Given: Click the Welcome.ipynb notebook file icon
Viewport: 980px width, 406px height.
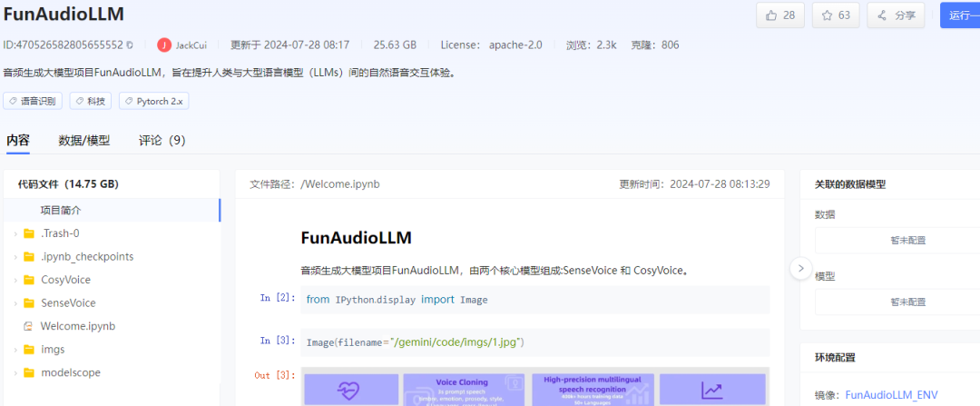Looking at the screenshot, I should [27, 326].
